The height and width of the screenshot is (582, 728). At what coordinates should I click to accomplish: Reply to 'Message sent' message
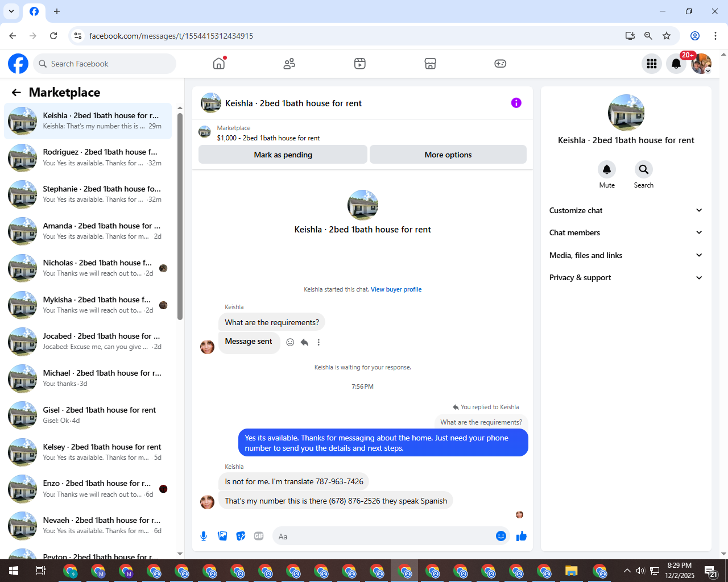pyautogui.click(x=305, y=342)
